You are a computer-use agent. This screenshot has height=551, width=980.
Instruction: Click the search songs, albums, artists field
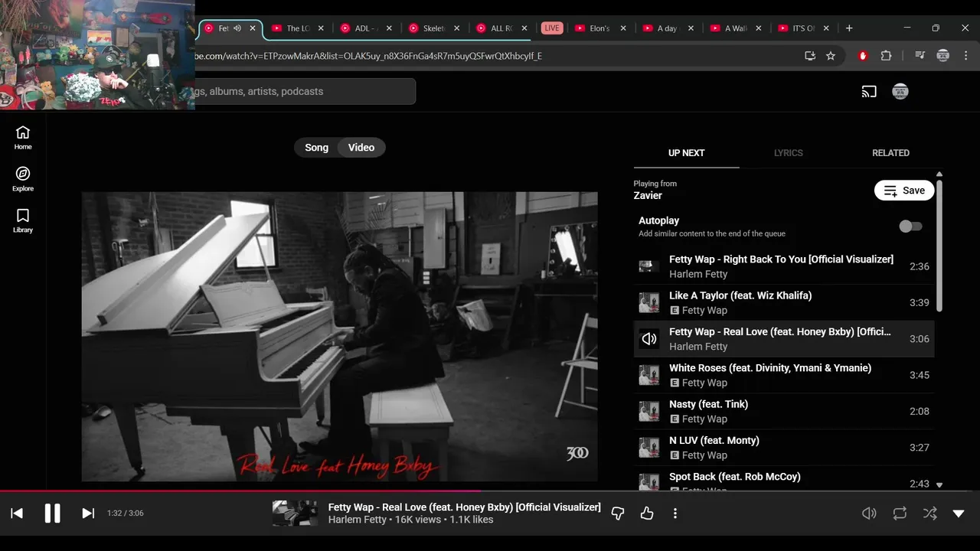click(305, 92)
